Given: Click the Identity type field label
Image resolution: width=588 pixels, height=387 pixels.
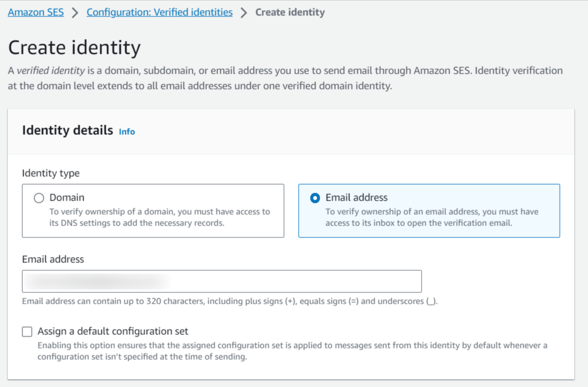Looking at the screenshot, I should [50, 173].
